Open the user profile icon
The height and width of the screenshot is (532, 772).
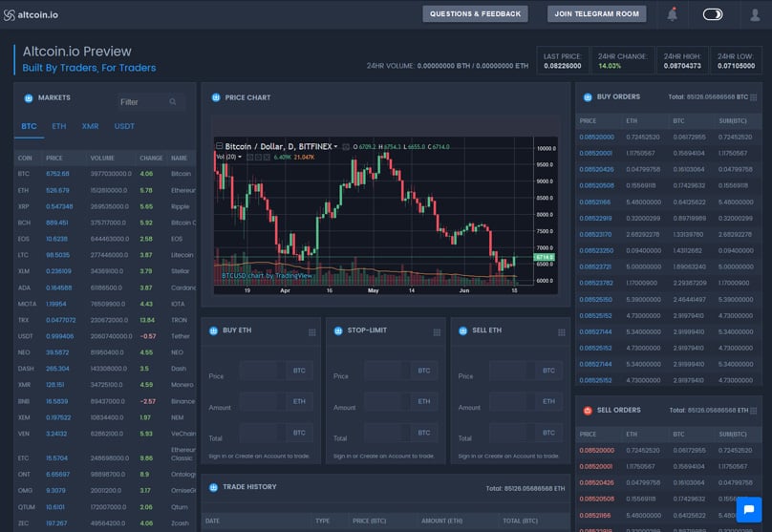[755, 14]
